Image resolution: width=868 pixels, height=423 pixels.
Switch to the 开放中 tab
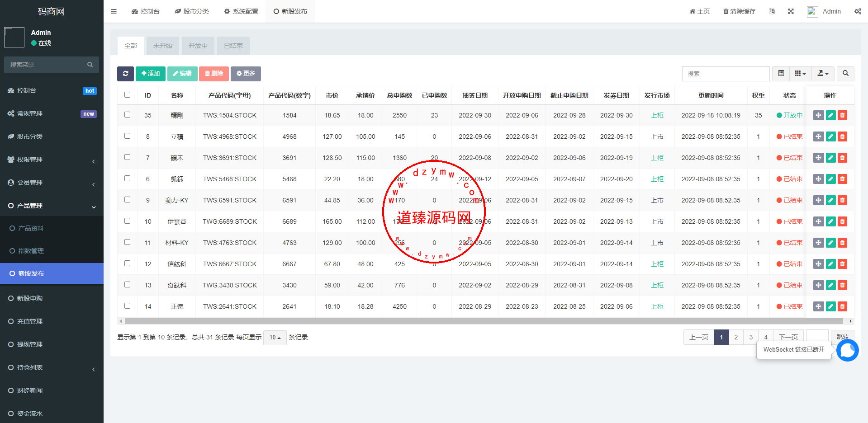point(198,46)
